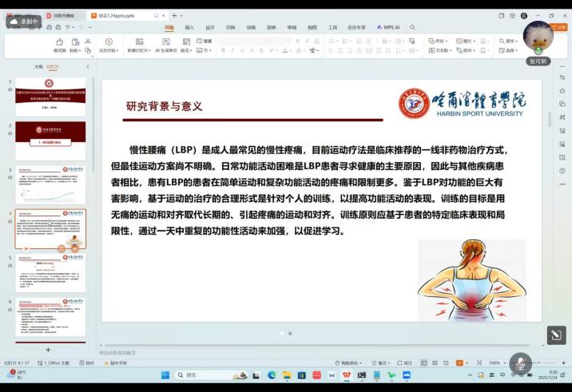572x392 pixels.
Task: Open the Text Box (文本框) dropdown
Action: [440, 50]
